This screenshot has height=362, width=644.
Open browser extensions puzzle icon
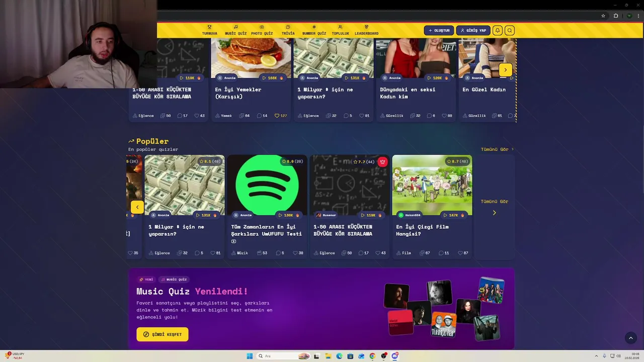click(616, 16)
